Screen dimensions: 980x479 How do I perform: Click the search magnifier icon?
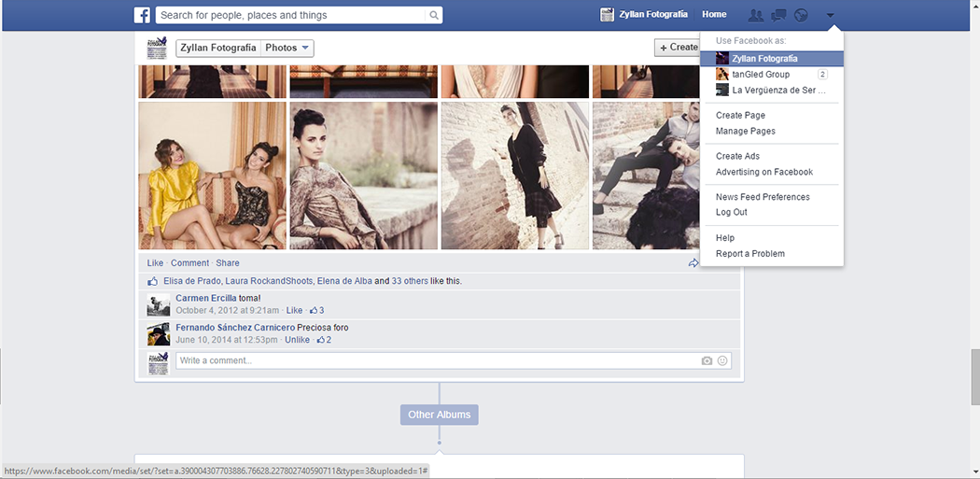(434, 15)
